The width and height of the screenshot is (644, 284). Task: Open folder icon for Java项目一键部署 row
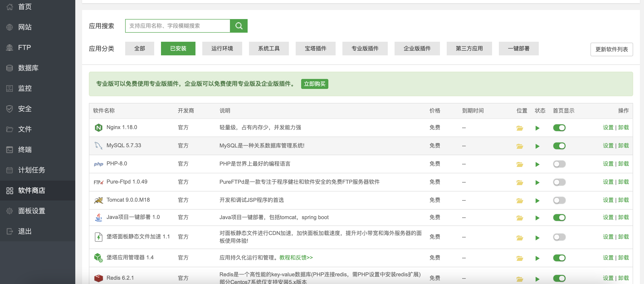coord(520,218)
